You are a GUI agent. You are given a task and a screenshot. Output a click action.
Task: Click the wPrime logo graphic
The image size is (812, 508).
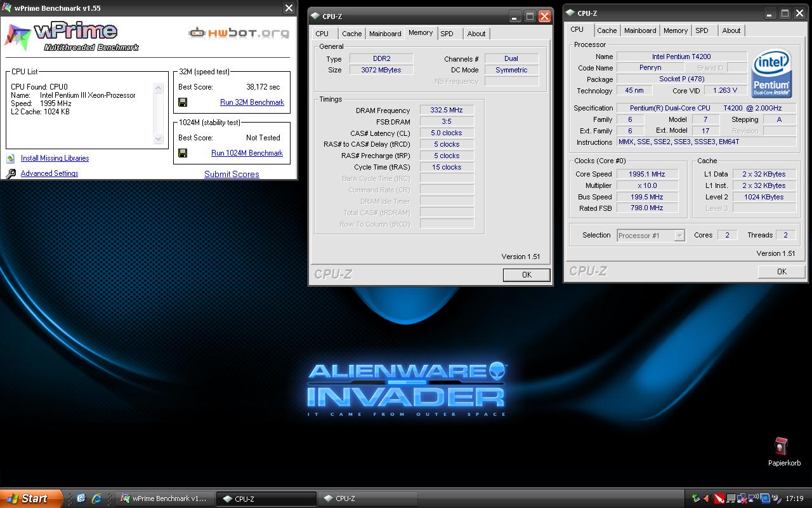pyautogui.click(x=72, y=35)
